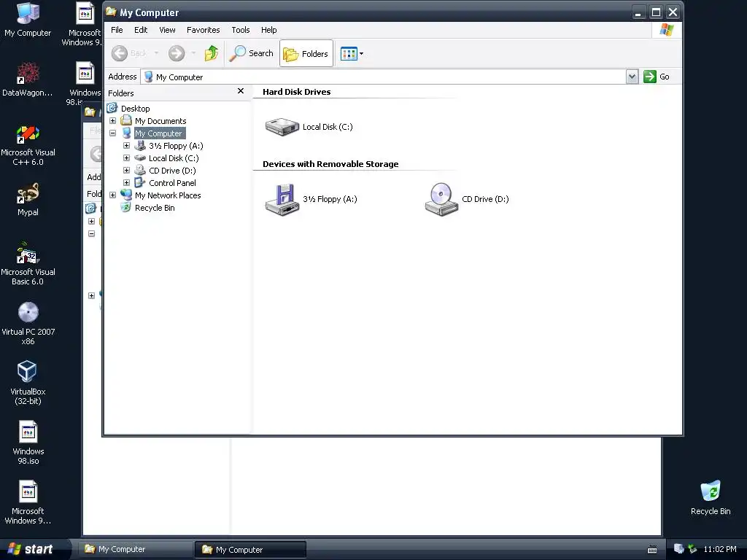Image resolution: width=747 pixels, height=560 pixels.
Task: Select Local Disk (C:) in folder tree
Action: [x=174, y=158]
